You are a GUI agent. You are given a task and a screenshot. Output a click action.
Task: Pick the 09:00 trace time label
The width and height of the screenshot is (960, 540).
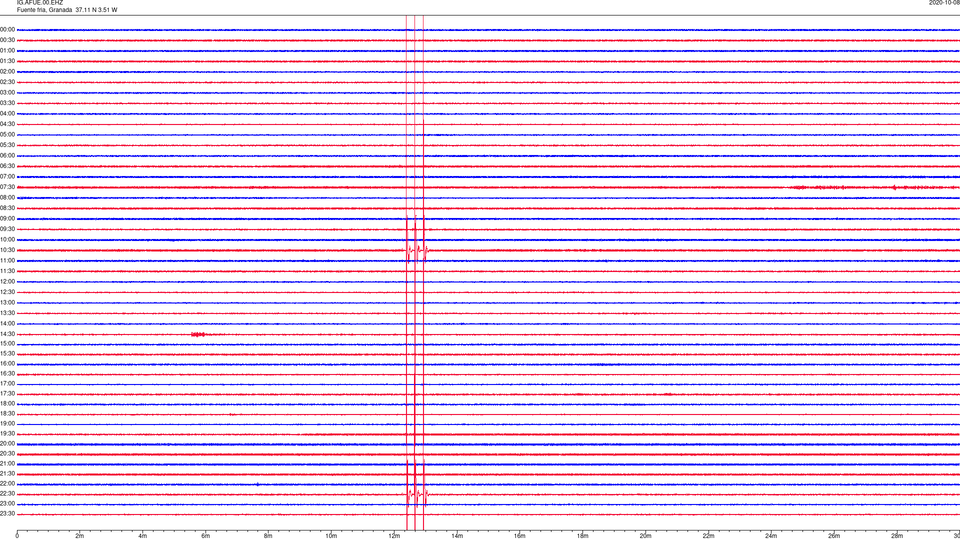tap(7, 219)
